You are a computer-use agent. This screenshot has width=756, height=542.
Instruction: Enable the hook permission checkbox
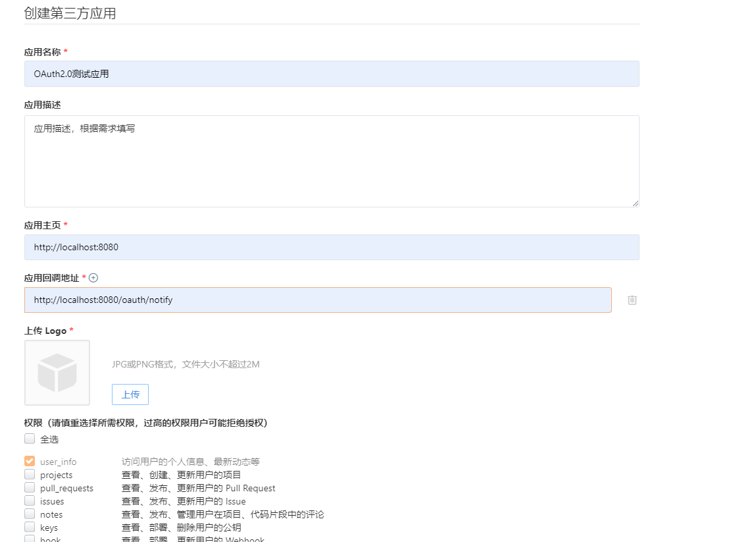pyautogui.click(x=30, y=539)
